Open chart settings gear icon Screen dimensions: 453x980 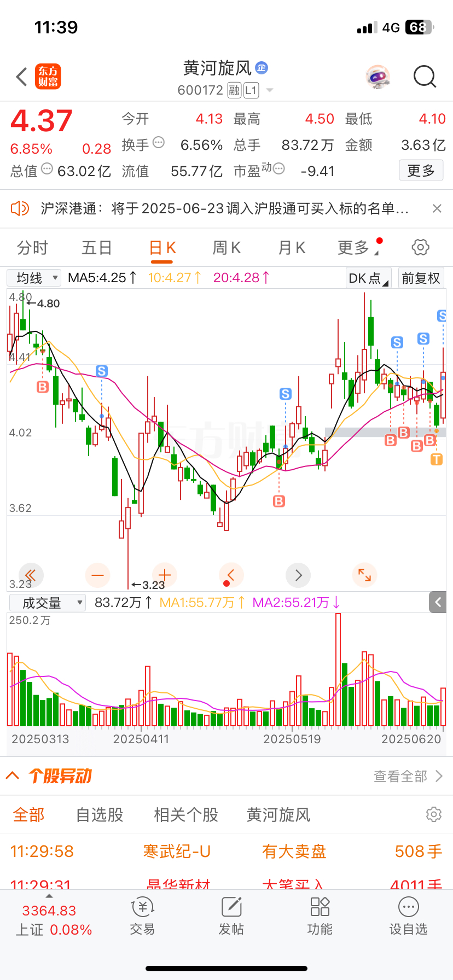(420, 247)
